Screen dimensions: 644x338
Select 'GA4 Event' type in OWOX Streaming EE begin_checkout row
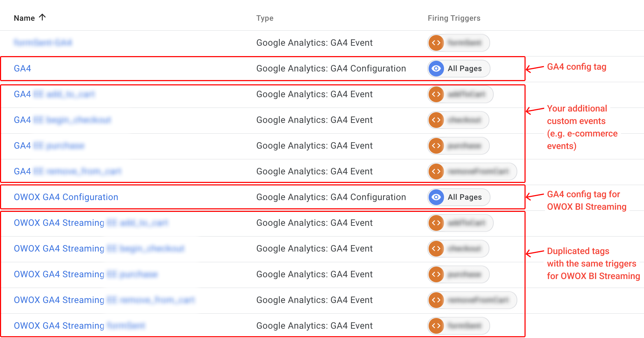(314, 249)
